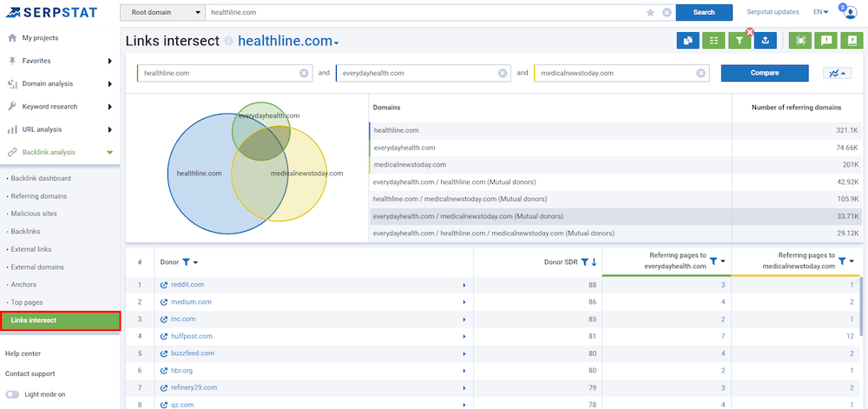
Task: Clear the everydayhealth.com domain field
Action: click(503, 73)
